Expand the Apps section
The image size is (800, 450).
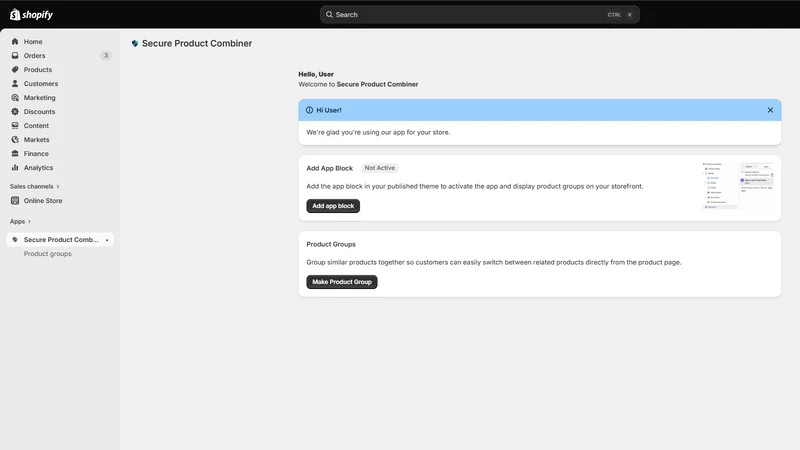20,221
